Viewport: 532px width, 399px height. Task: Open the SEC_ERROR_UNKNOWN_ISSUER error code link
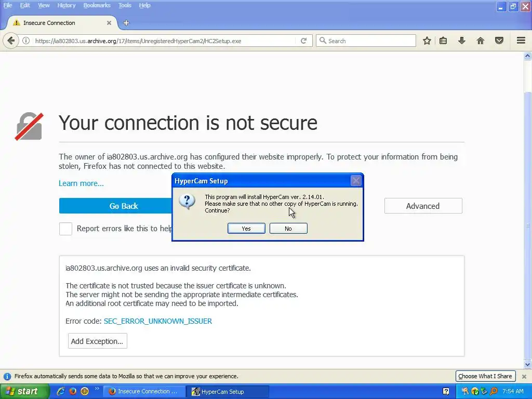point(158,321)
